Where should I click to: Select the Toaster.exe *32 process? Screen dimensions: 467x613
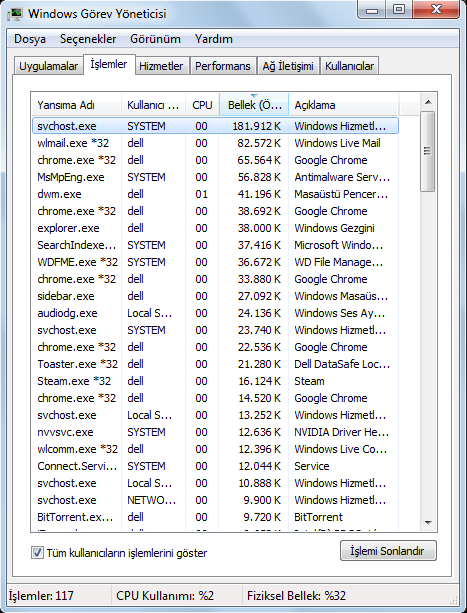pos(215,364)
